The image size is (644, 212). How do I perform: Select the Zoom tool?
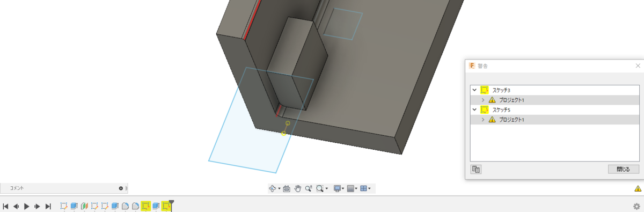coord(309,188)
